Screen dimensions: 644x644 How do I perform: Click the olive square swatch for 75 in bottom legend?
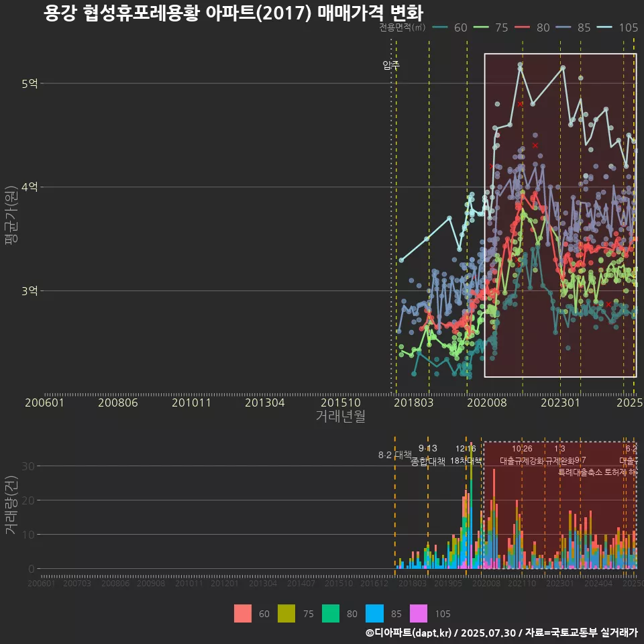point(286,614)
